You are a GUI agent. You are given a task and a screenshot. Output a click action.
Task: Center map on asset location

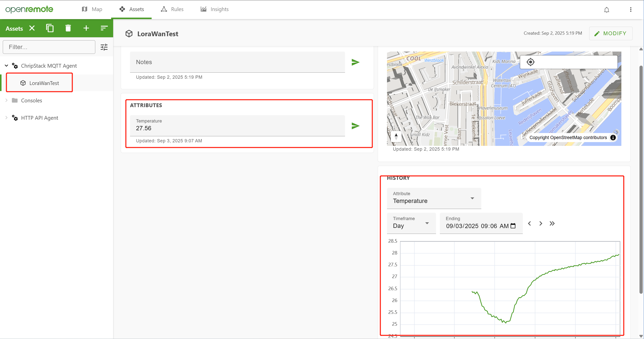(530, 62)
